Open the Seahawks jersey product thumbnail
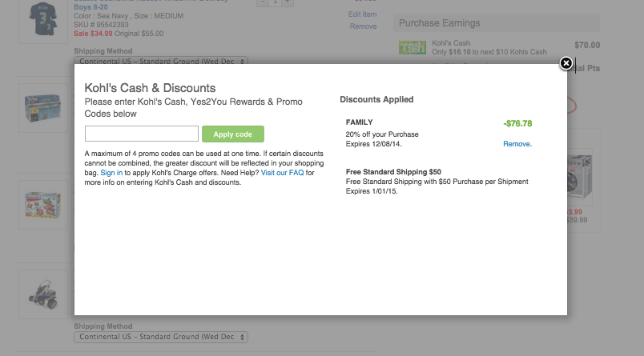Image resolution: width=644 pixels, height=356 pixels. pos(43,20)
